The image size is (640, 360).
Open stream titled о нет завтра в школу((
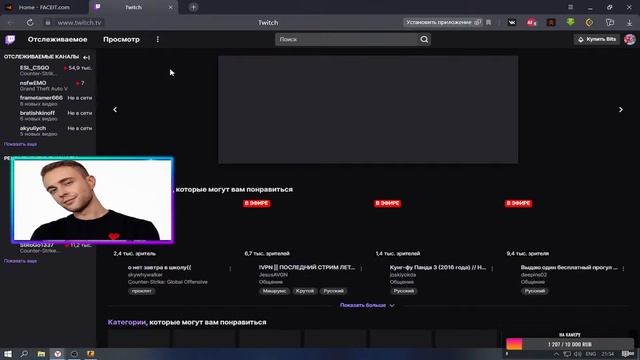[160, 267]
